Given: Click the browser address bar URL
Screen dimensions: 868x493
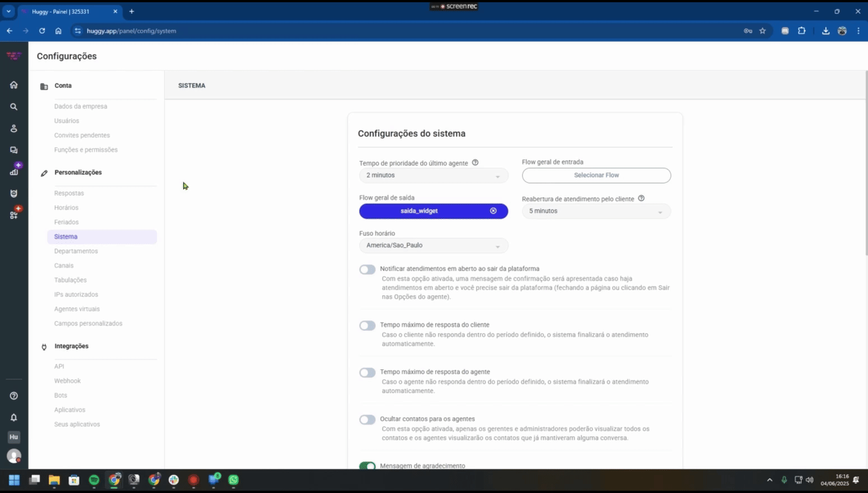Looking at the screenshot, I should (x=131, y=31).
